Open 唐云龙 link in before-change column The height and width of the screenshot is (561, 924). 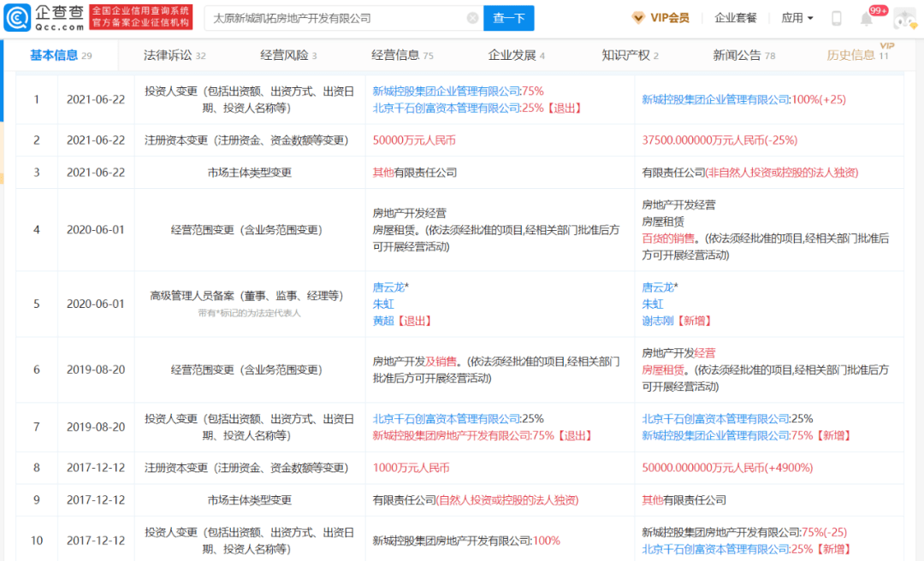tap(388, 287)
